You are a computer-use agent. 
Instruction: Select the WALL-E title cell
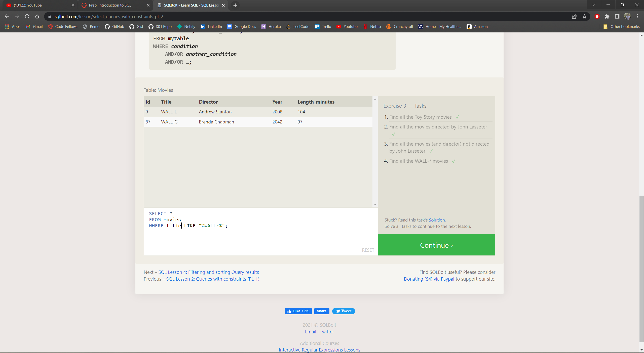tap(169, 112)
